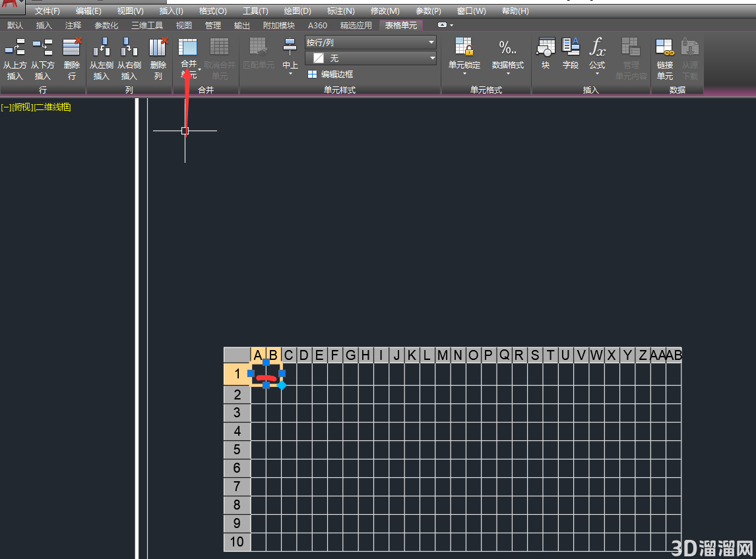Click the [-] viewport controls label

6,107
